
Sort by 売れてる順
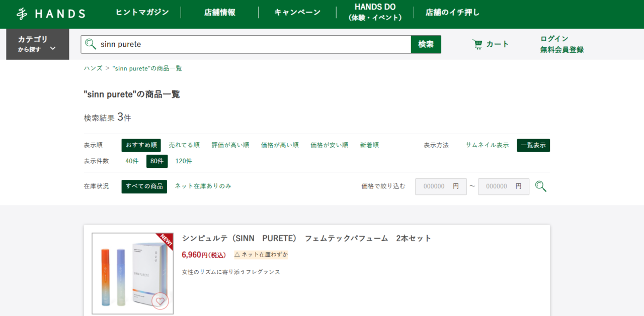(184, 145)
